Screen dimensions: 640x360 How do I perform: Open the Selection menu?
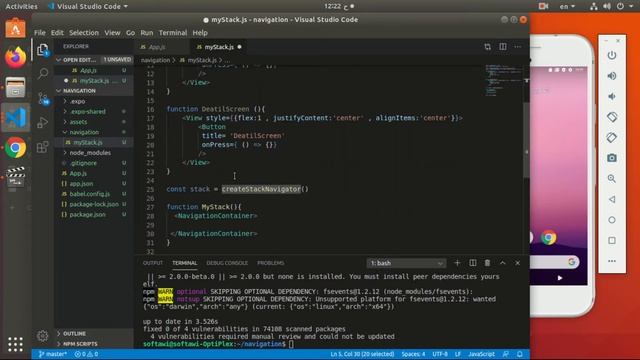pos(84,33)
